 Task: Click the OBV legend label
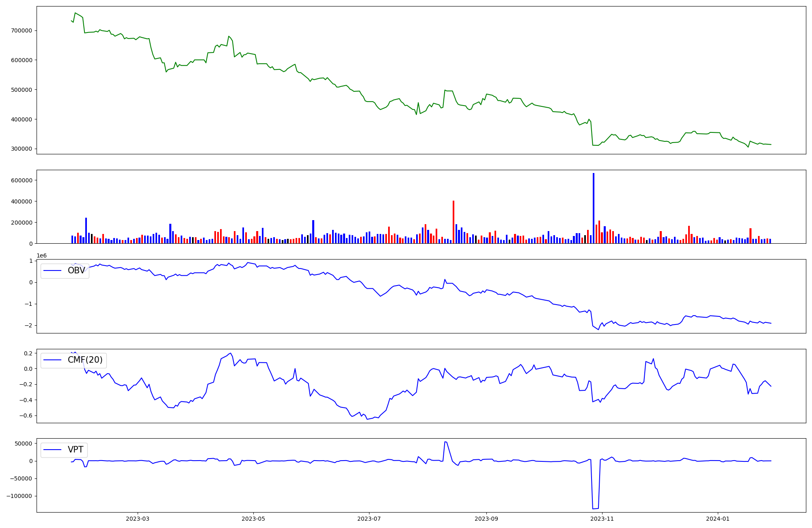[76, 270]
